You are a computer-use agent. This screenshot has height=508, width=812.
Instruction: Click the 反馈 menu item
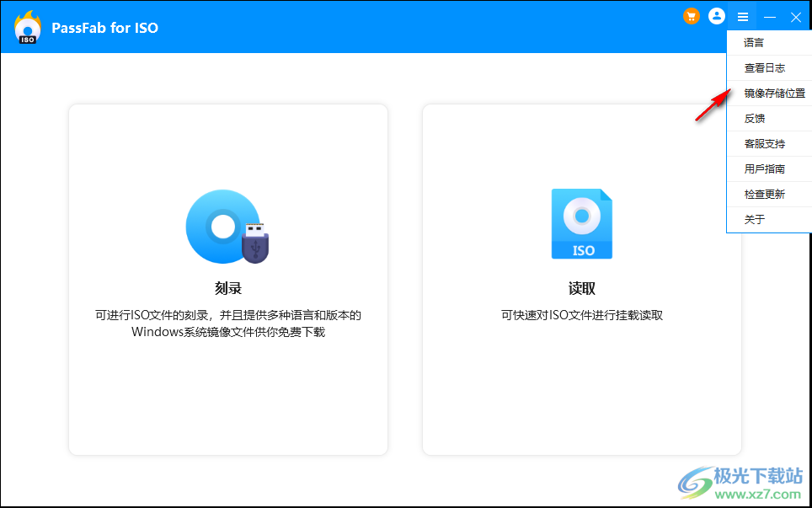click(770, 119)
